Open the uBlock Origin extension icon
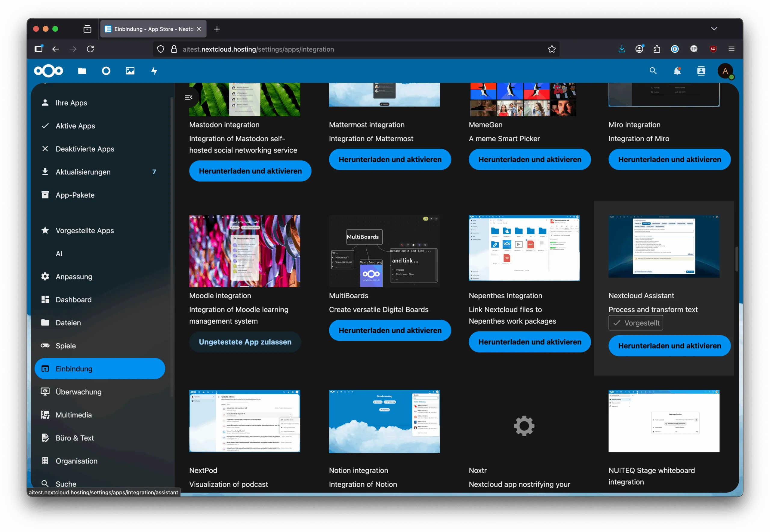Screen dimensions: 770x532 pyautogui.click(x=713, y=49)
